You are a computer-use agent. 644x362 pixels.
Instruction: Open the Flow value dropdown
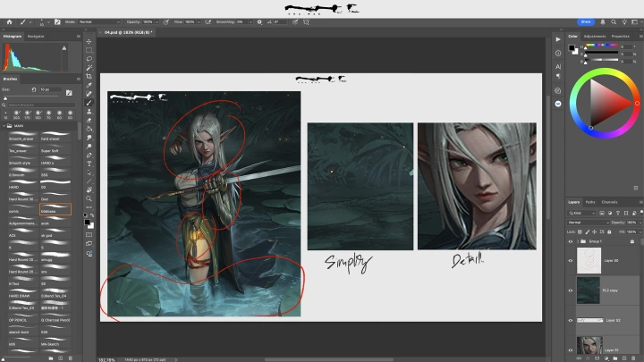coord(199,22)
